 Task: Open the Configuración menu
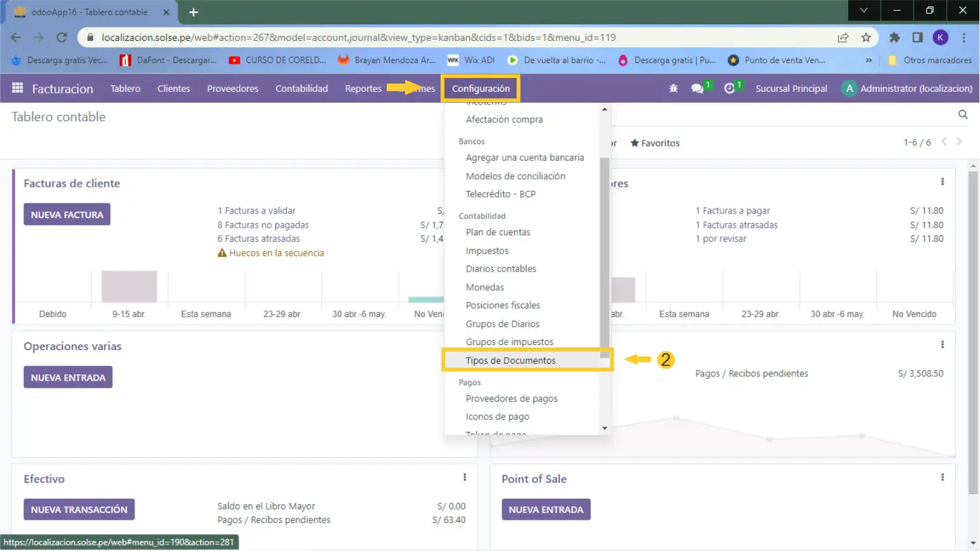pyautogui.click(x=481, y=89)
